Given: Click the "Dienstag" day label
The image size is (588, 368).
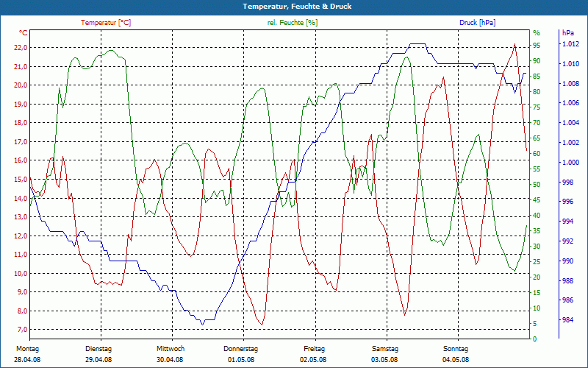Looking at the screenshot, I should pos(98,349).
